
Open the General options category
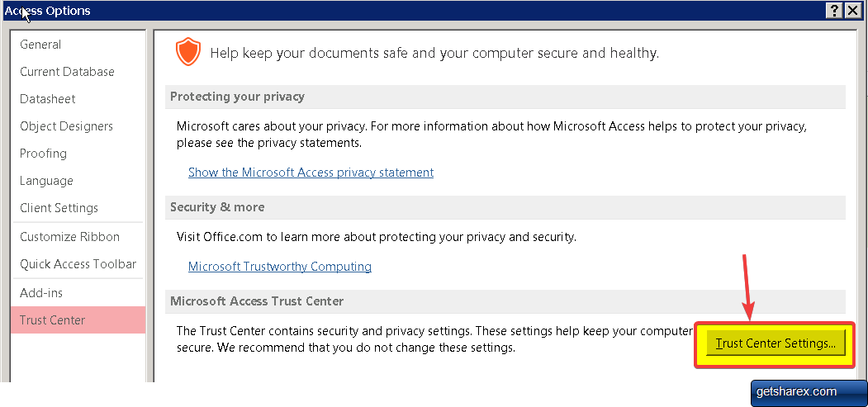tap(40, 45)
